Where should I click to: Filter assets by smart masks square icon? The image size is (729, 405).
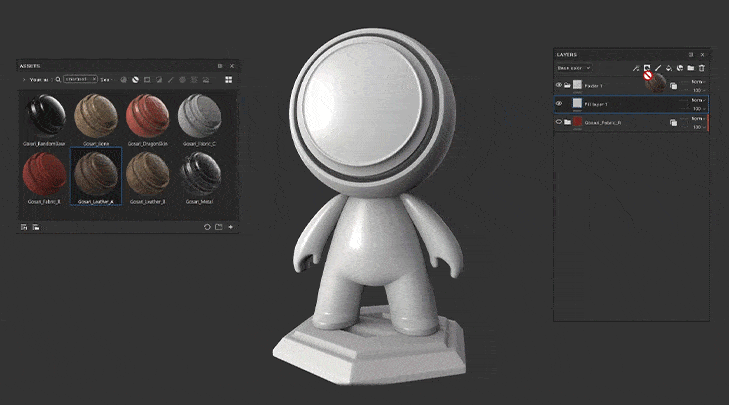click(147, 80)
